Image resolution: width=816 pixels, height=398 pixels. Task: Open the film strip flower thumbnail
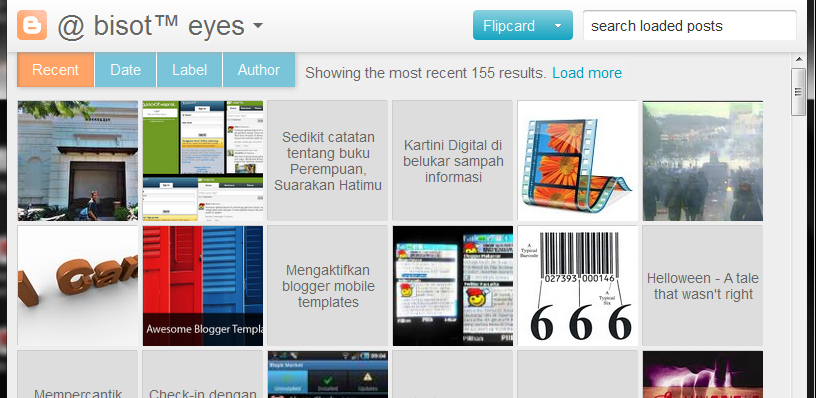click(x=578, y=161)
